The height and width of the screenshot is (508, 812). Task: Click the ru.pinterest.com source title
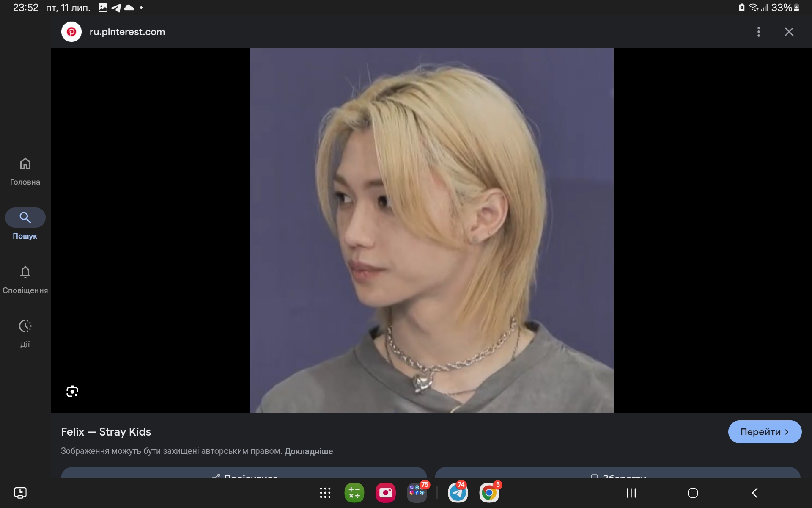click(x=127, y=32)
